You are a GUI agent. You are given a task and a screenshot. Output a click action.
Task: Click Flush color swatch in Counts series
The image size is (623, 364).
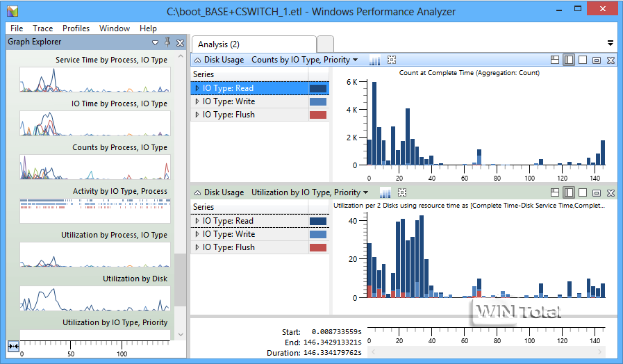click(x=318, y=115)
